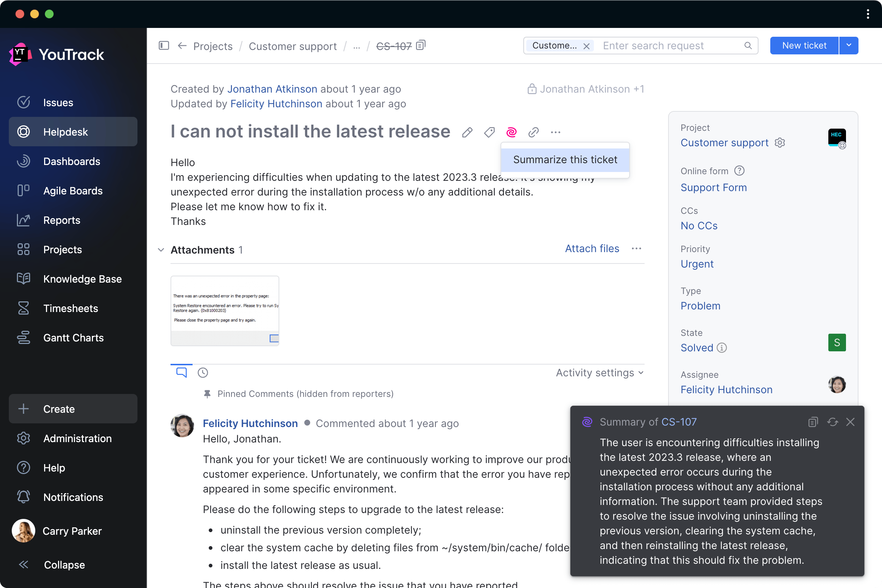Open the Customer support project settings gear

pos(780,143)
